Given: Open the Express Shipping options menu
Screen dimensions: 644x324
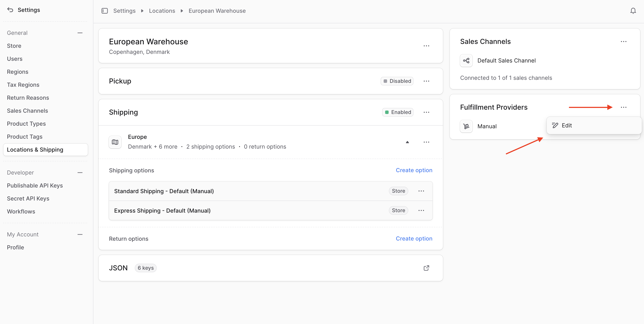Looking at the screenshot, I should [x=421, y=210].
